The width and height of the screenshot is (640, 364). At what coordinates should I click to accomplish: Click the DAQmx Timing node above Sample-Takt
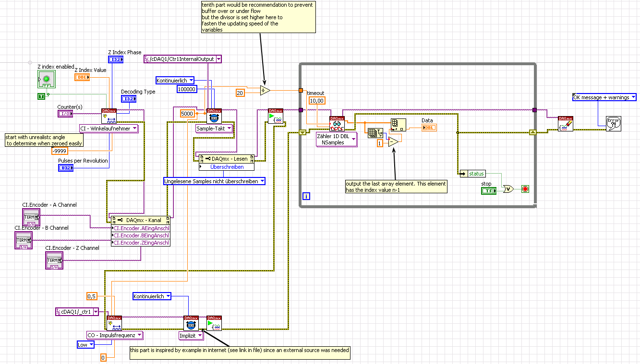[x=214, y=116]
